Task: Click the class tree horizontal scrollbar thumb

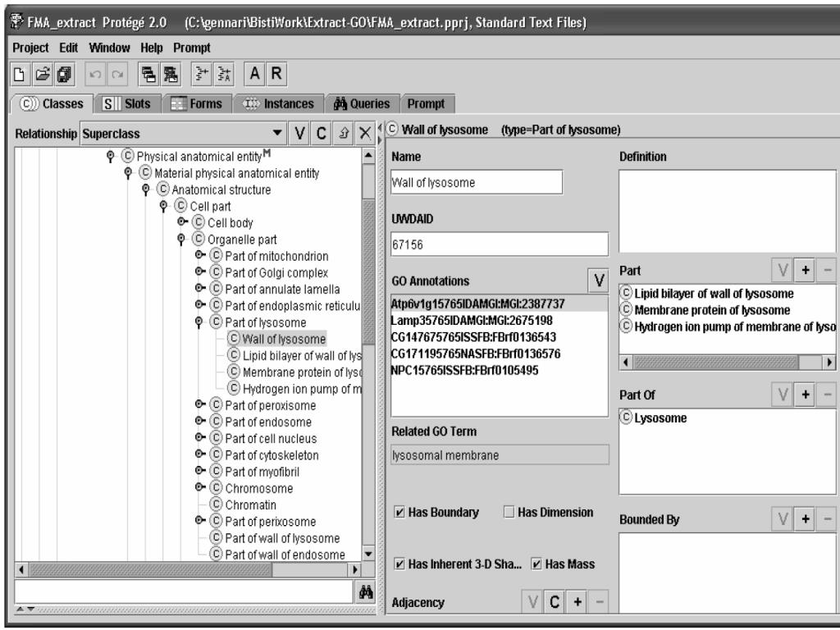Action: [x=151, y=569]
